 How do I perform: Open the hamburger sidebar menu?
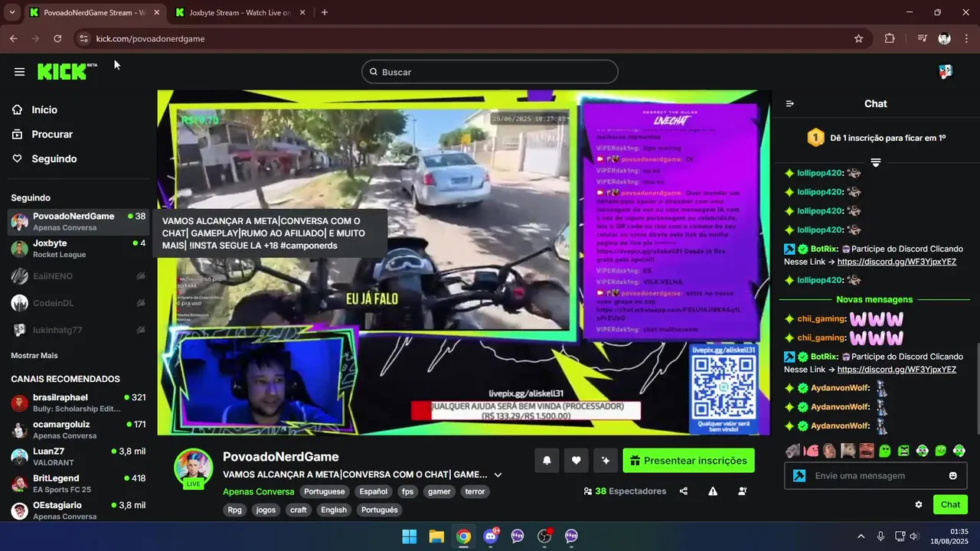click(x=19, y=72)
